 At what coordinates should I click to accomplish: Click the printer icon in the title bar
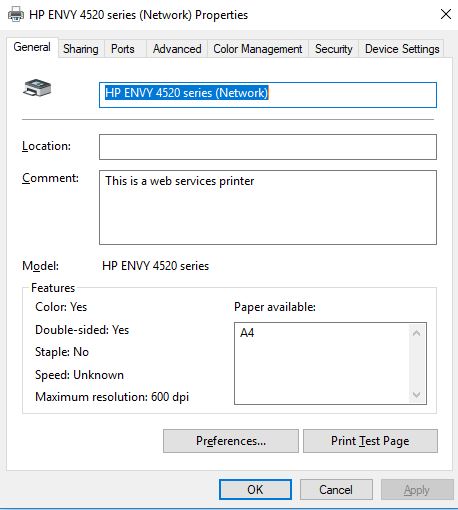15,15
